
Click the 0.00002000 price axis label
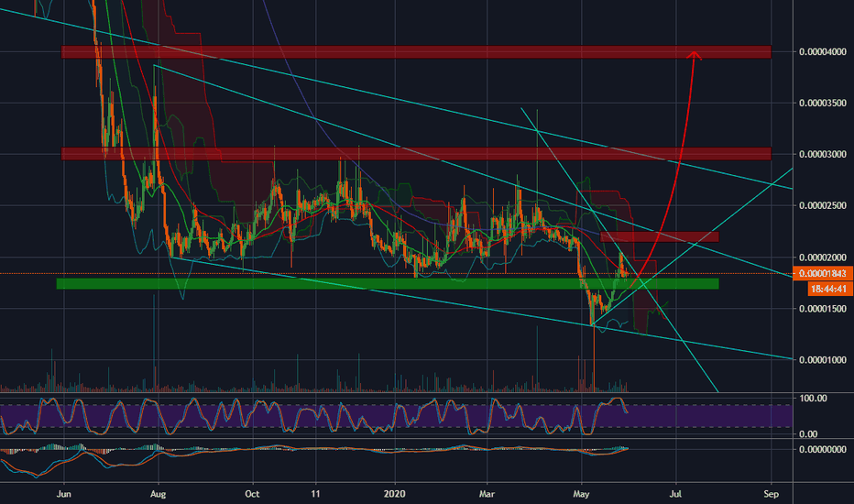pos(823,257)
